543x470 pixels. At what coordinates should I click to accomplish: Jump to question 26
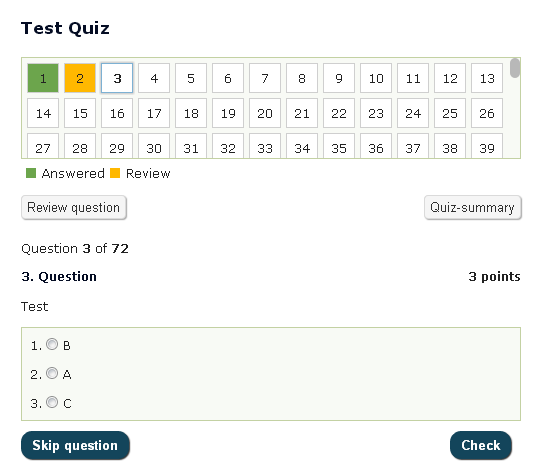pyautogui.click(x=487, y=113)
